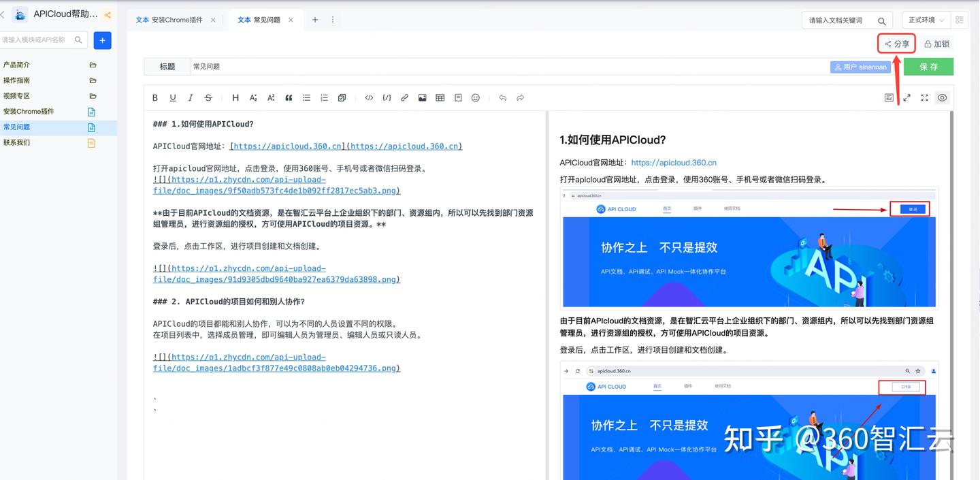Toggle the 加锁 lock on the document
Image resolution: width=980 pixels, height=480 pixels.
pos(936,44)
